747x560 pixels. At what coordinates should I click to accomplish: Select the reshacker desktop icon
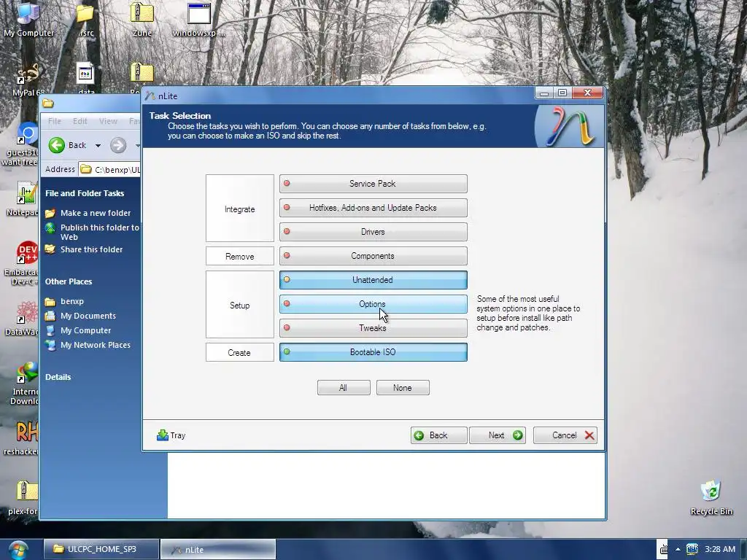27,432
